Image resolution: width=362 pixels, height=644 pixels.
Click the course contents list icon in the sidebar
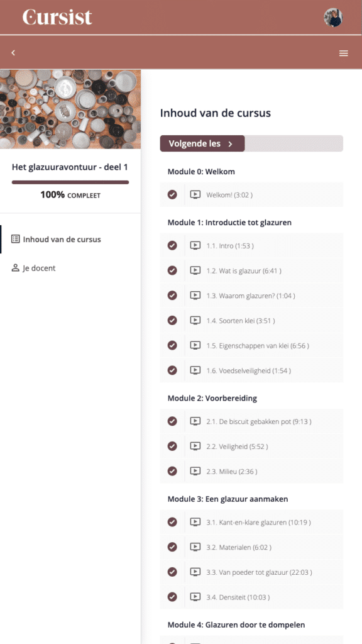[15, 239]
